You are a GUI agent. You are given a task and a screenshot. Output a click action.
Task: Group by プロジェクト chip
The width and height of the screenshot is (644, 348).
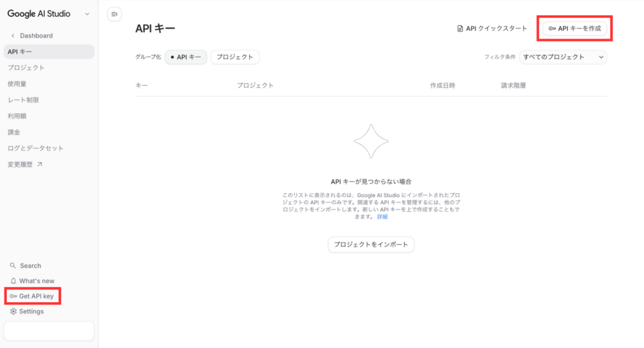point(235,57)
